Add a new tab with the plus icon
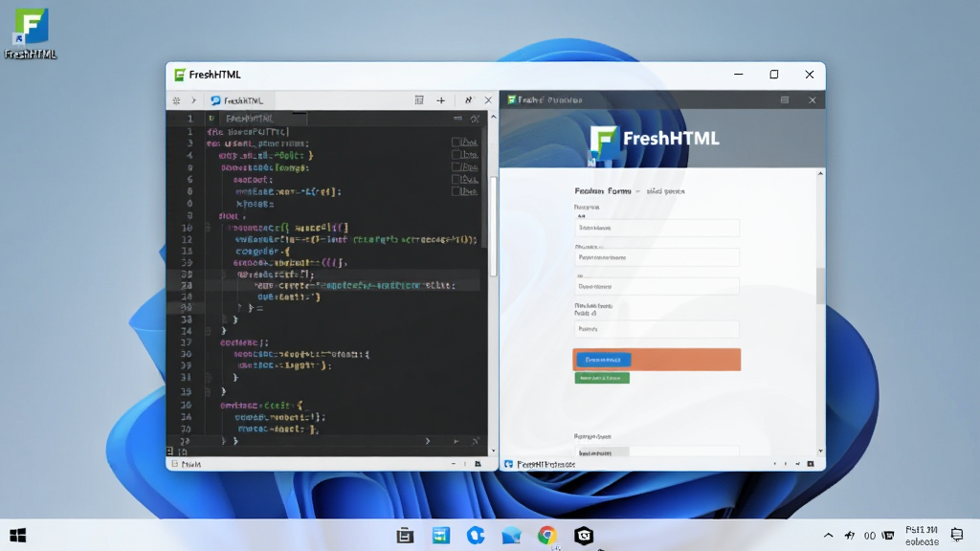The image size is (980, 551). (x=440, y=100)
